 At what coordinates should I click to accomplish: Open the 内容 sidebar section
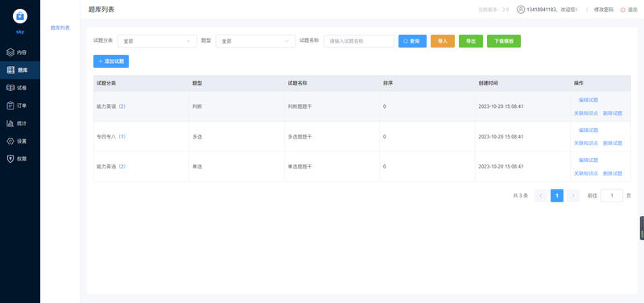pos(19,52)
